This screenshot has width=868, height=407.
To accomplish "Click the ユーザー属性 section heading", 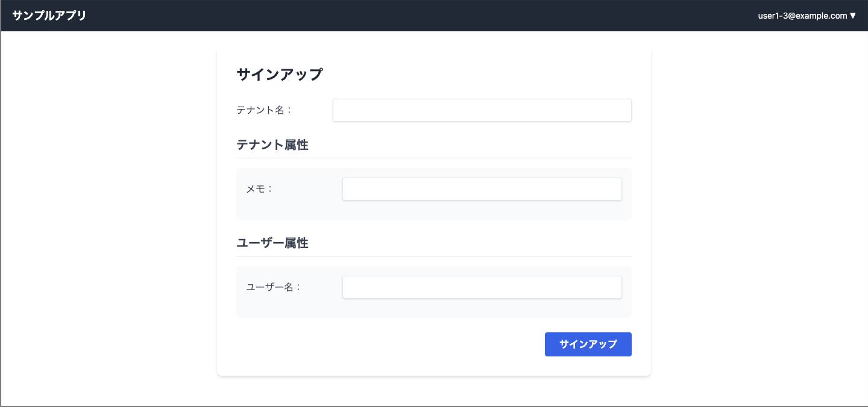I will [x=272, y=243].
